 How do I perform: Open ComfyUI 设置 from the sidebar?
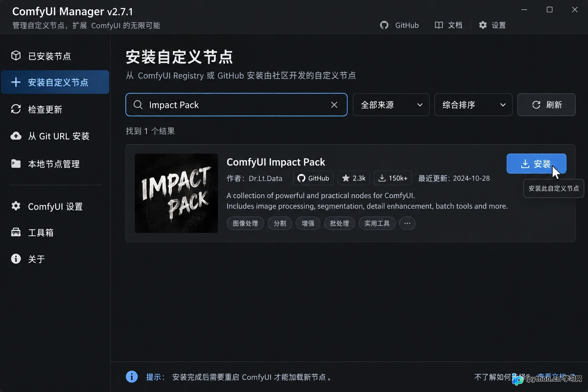tap(55, 206)
